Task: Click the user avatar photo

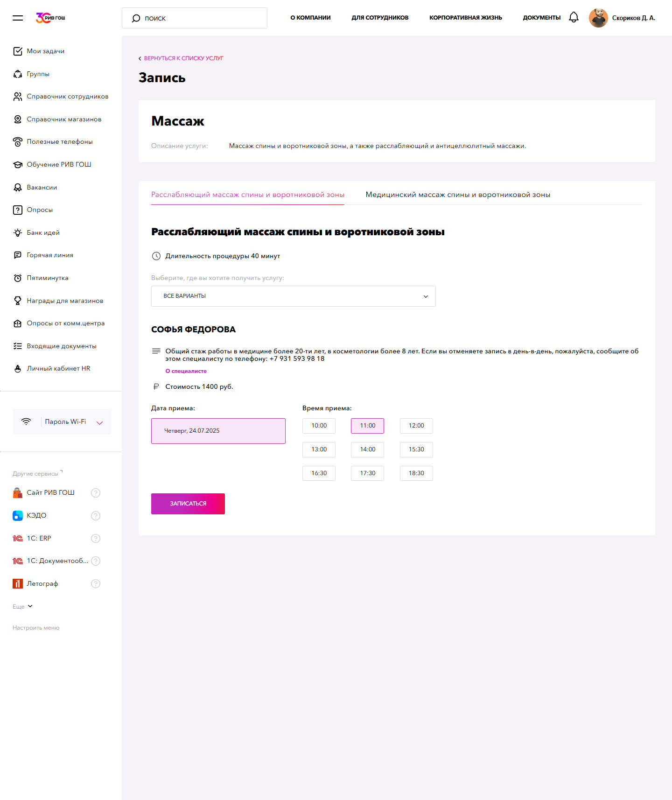Action: [x=598, y=18]
